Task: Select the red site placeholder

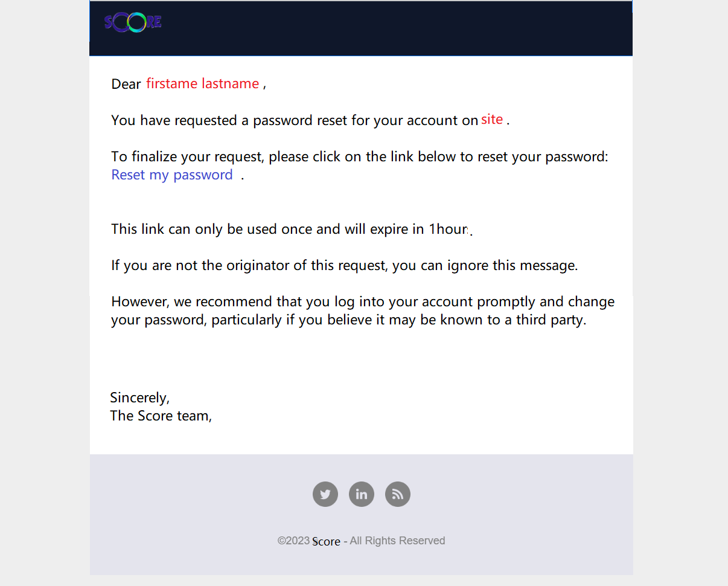Action: [x=492, y=120]
